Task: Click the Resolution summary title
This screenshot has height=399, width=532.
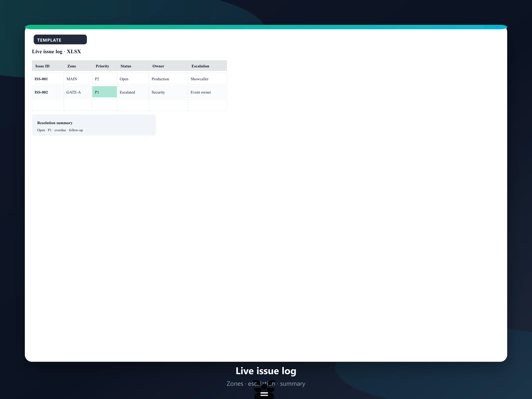Action: click(x=55, y=123)
